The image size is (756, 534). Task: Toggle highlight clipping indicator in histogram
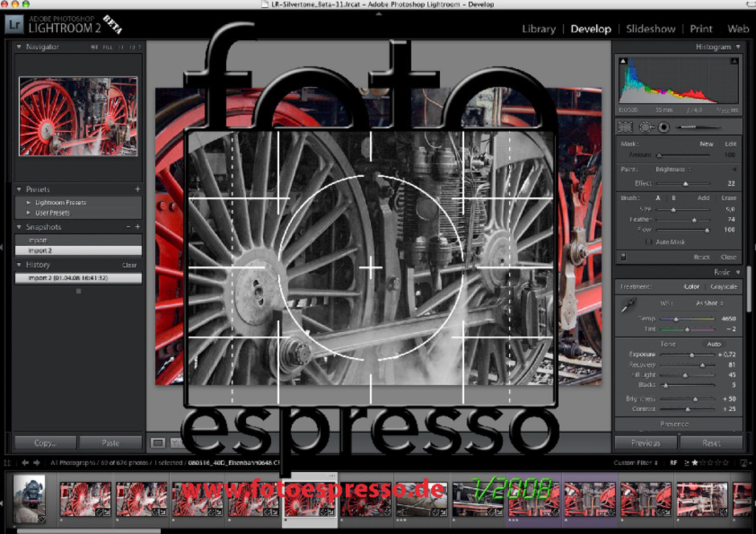point(735,62)
